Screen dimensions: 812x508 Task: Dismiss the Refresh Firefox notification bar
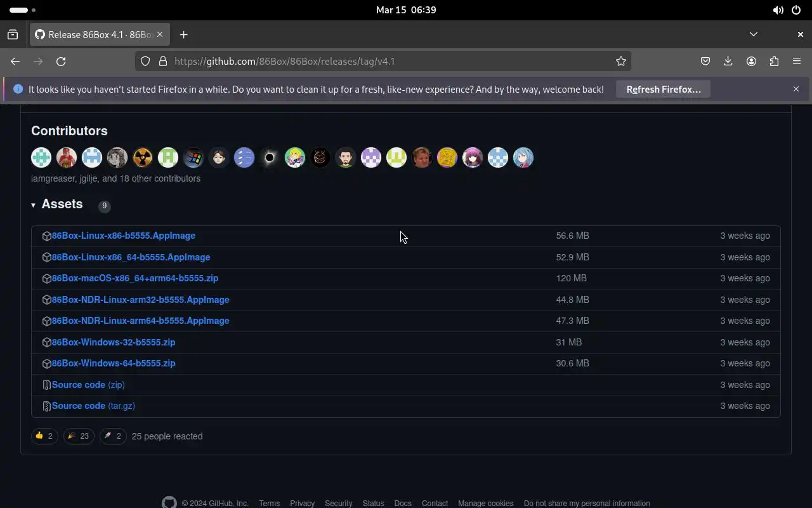point(796,89)
